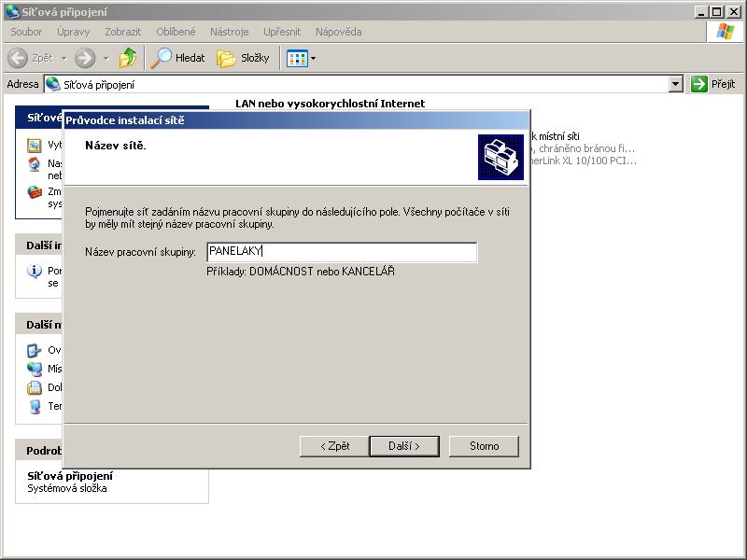Click the wizard's Zpět button
This screenshot has height=560, width=747.
[x=334, y=446]
